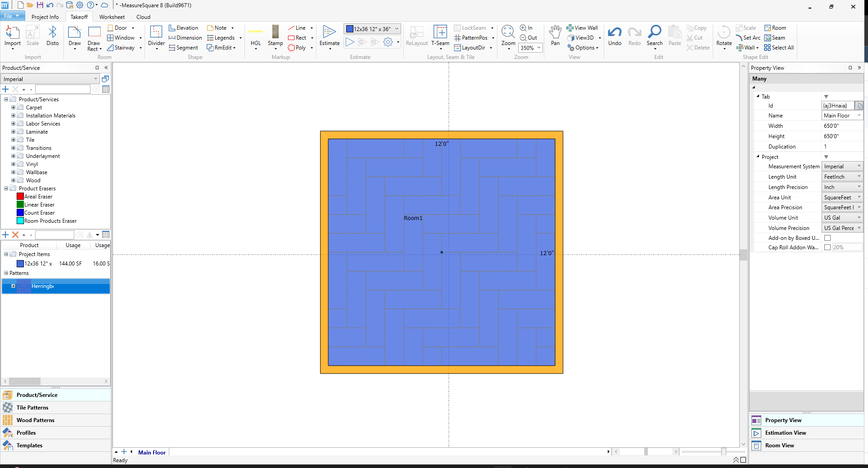Select the Stamp markup tool
Image resolution: width=868 pixels, height=468 pixels.
275,36
